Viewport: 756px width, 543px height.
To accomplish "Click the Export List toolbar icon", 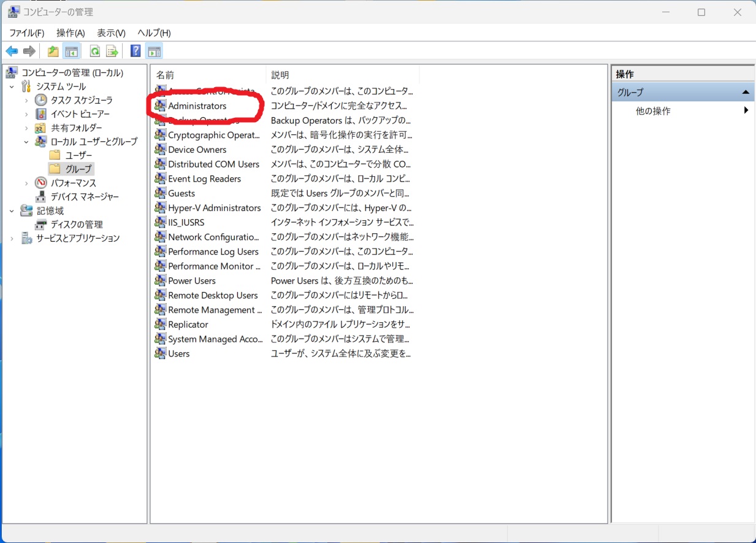I will (112, 51).
